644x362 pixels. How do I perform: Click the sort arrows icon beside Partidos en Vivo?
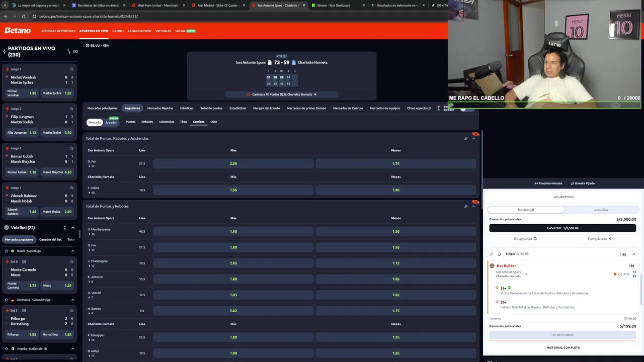[x=69, y=51]
